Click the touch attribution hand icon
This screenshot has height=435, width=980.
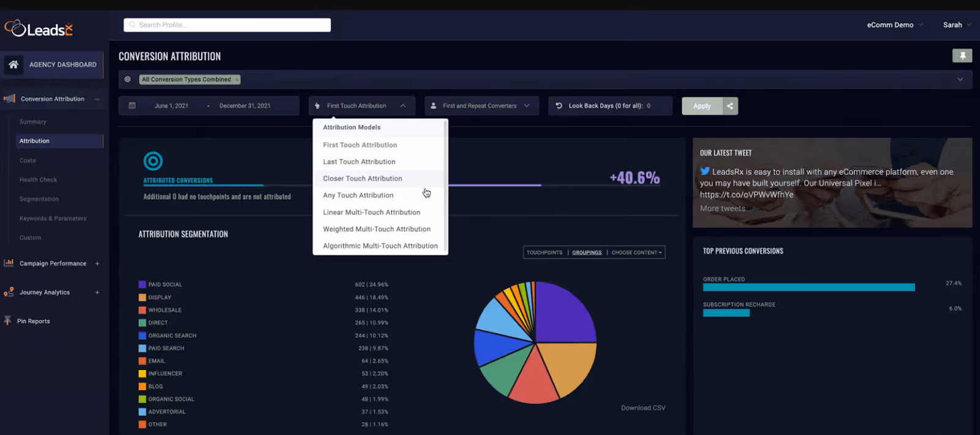point(317,105)
